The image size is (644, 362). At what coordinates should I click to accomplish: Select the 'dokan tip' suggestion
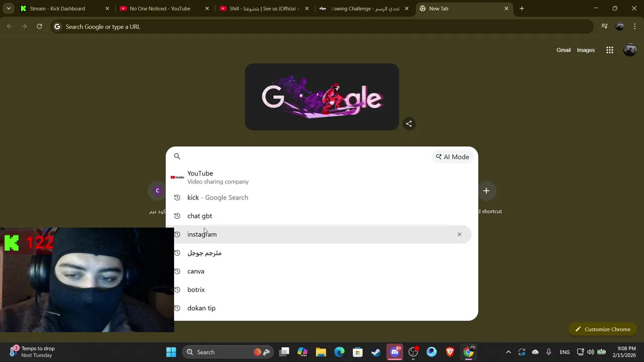click(322, 308)
